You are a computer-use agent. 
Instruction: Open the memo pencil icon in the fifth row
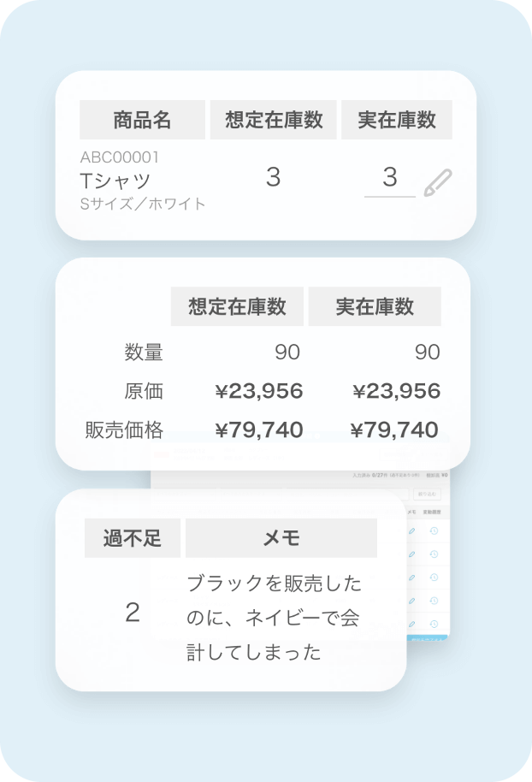click(x=412, y=623)
